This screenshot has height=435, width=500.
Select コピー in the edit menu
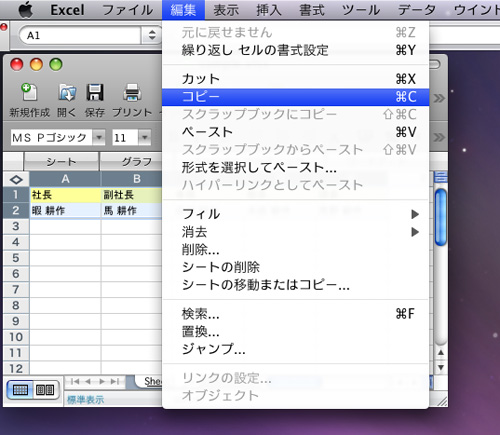click(x=295, y=97)
